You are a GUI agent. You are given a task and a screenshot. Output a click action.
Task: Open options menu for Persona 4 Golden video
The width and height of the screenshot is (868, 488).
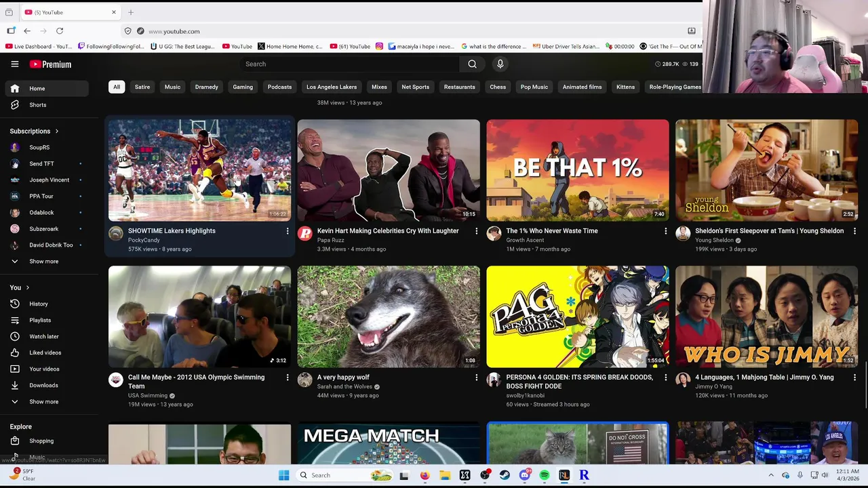point(665,378)
